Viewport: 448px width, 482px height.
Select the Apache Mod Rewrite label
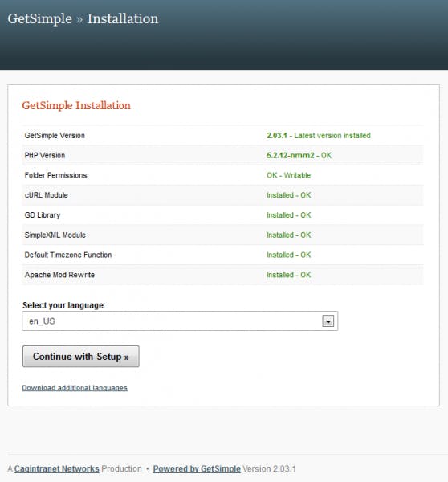[x=59, y=275]
